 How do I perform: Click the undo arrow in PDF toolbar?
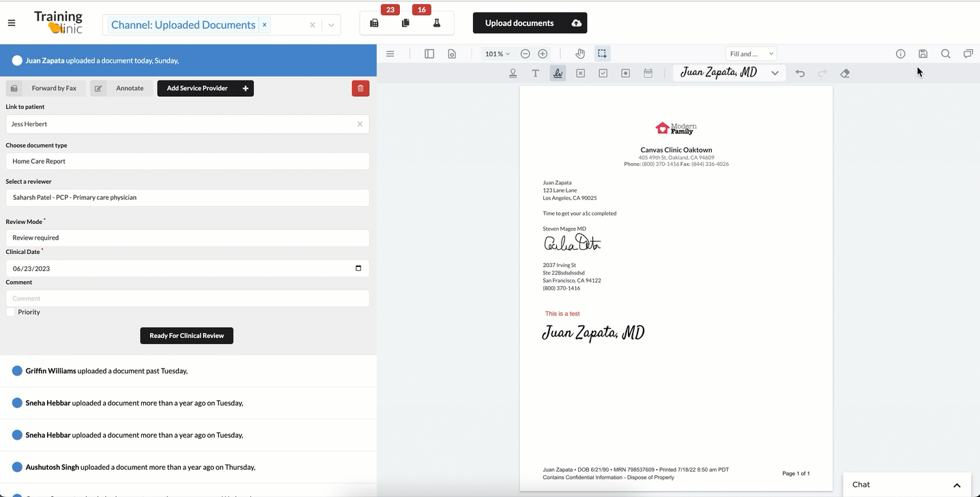click(800, 73)
